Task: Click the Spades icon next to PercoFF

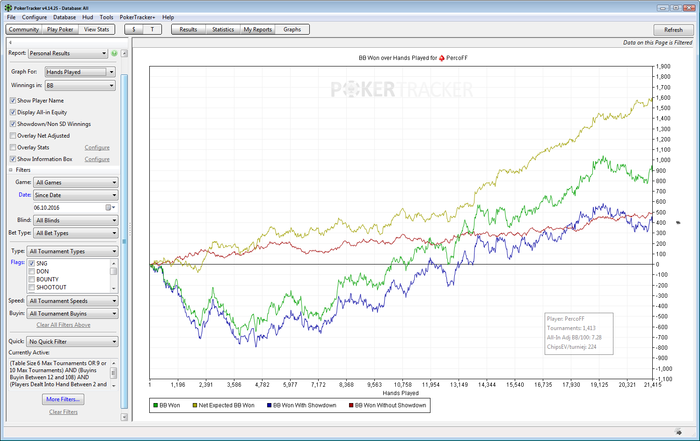Action: click(442, 58)
